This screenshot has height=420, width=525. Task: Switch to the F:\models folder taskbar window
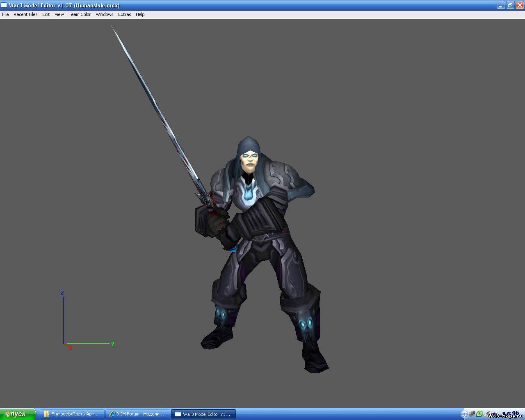pos(72,414)
